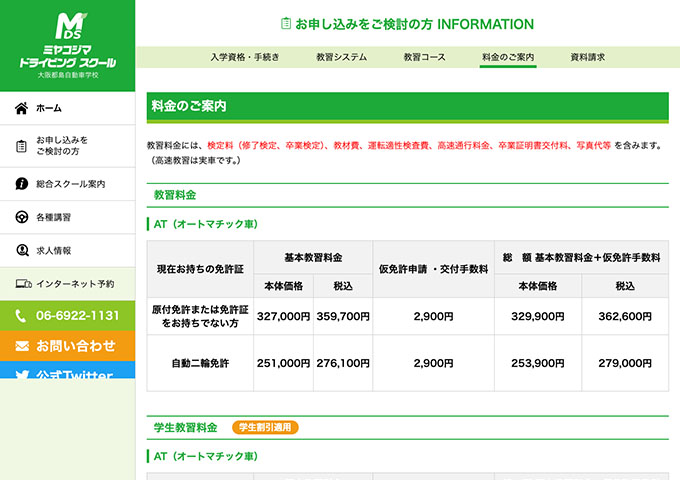This screenshot has width=680, height=480.
Task: Click the Twitter bird icon
Action: coord(22,374)
